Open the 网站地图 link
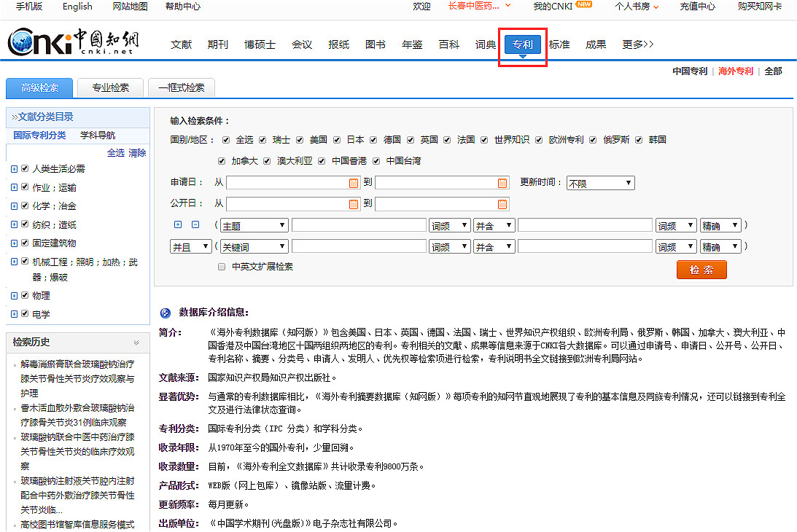This screenshot has width=797, height=532. coord(130,7)
